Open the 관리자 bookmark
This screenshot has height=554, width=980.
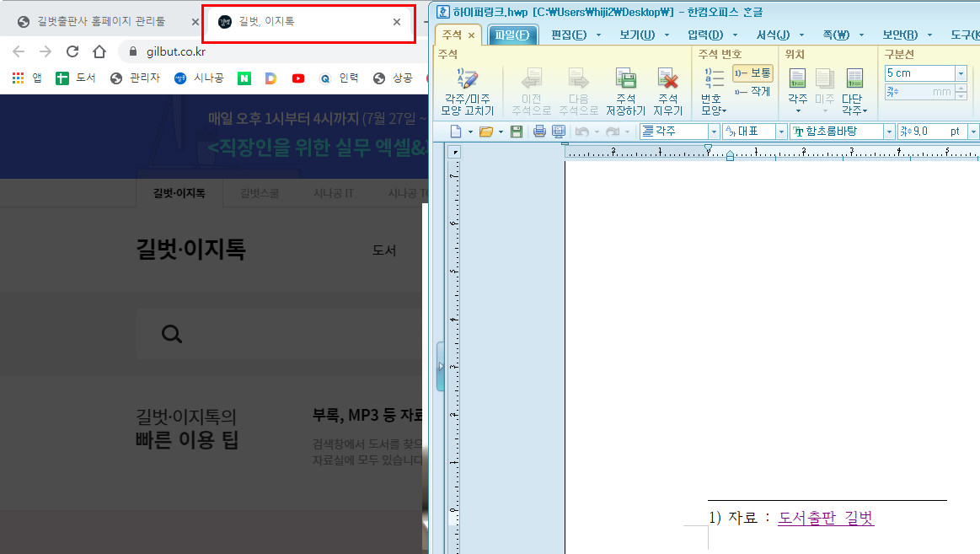point(135,78)
